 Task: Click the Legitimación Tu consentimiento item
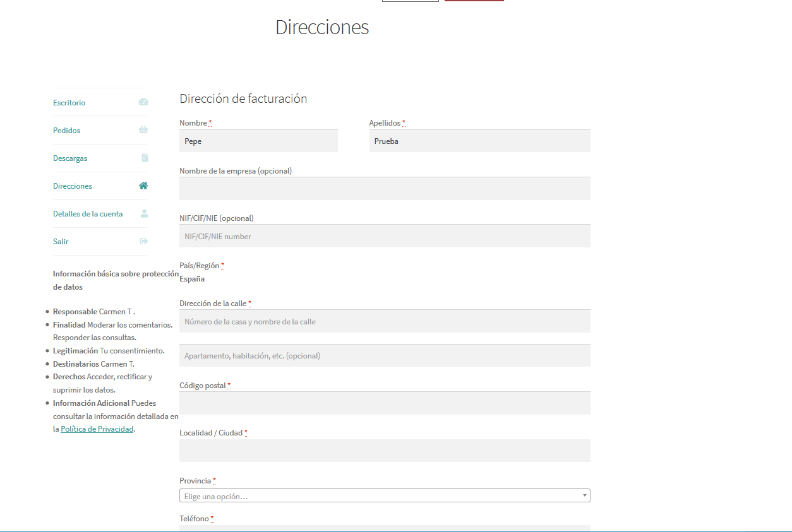click(x=109, y=351)
